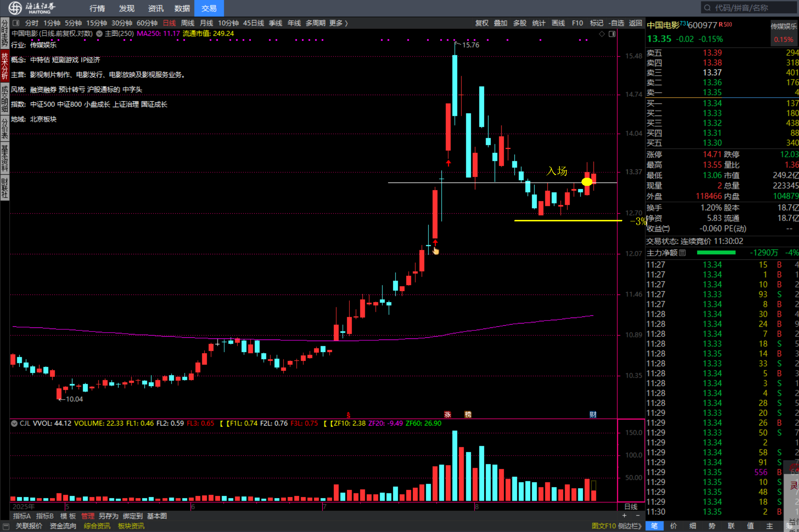799x532 pixels.
Task: Click the 指标A button
Action: pyautogui.click(x=22, y=516)
